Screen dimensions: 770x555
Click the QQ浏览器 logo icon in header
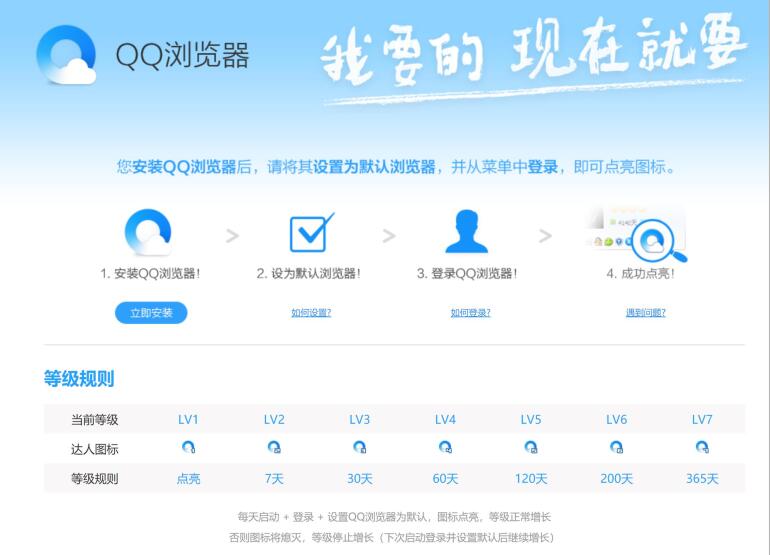(x=66, y=55)
